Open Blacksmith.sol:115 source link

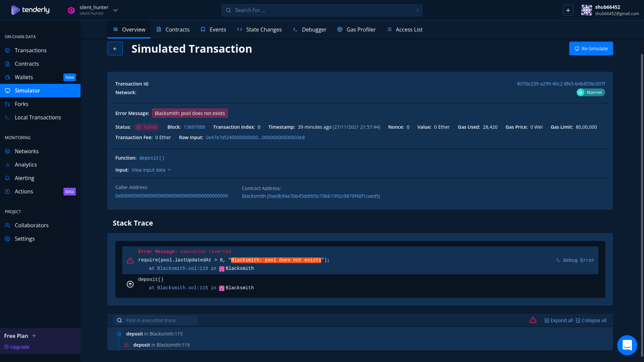[x=182, y=288]
